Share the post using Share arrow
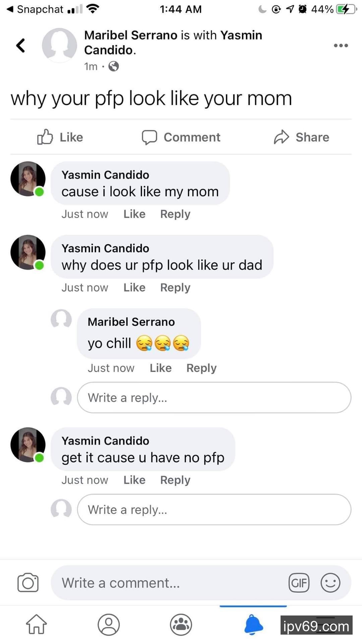The width and height of the screenshot is (362, 644). pos(301,137)
